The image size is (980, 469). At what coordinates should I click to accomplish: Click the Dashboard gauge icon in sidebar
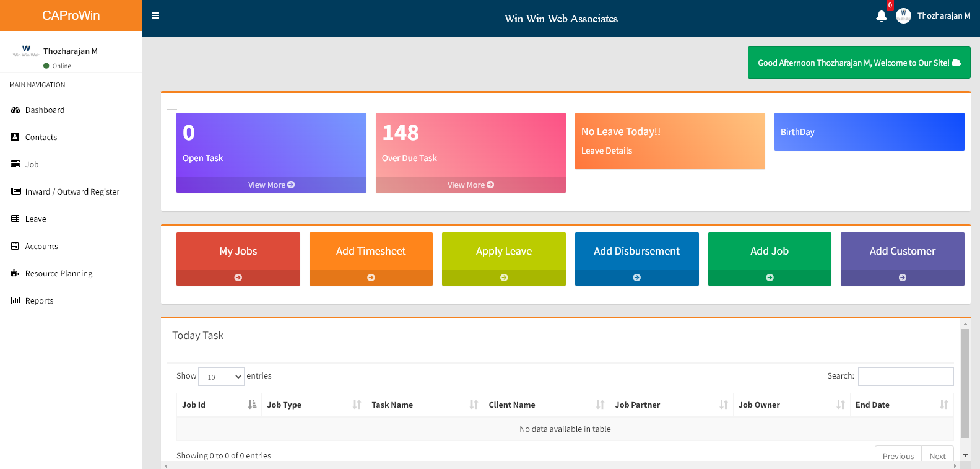click(15, 110)
